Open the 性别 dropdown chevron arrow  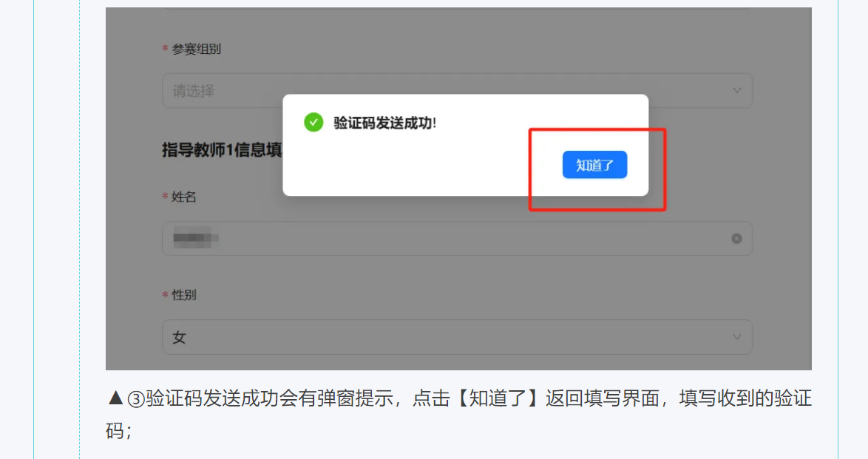click(x=737, y=336)
